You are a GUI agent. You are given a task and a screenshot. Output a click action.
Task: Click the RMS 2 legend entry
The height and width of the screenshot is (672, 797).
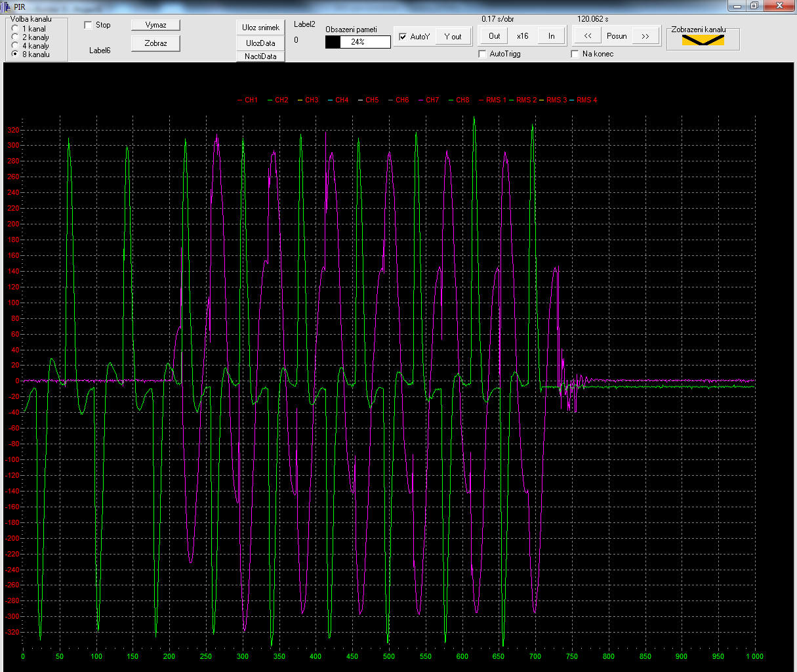523,100
